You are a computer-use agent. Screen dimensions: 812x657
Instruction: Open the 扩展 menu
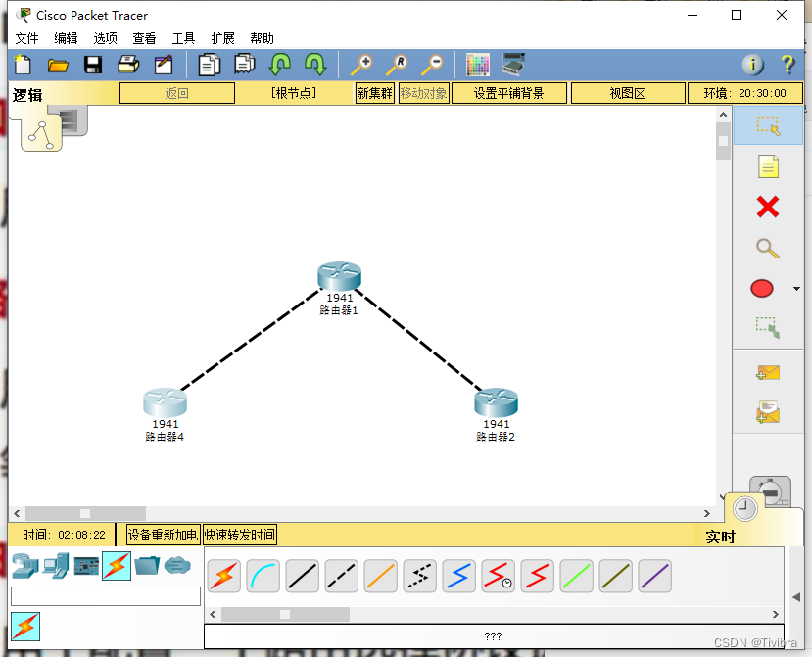click(x=222, y=38)
